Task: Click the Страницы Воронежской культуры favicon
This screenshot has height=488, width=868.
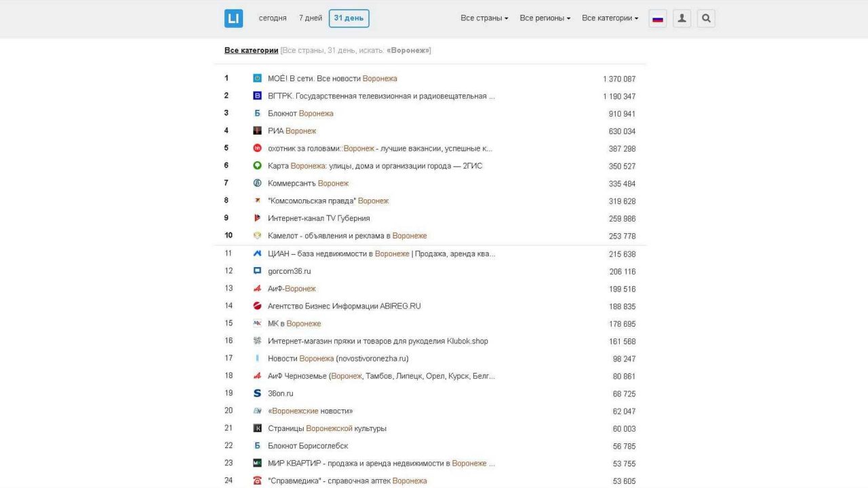Action: [x=257, y=428]
